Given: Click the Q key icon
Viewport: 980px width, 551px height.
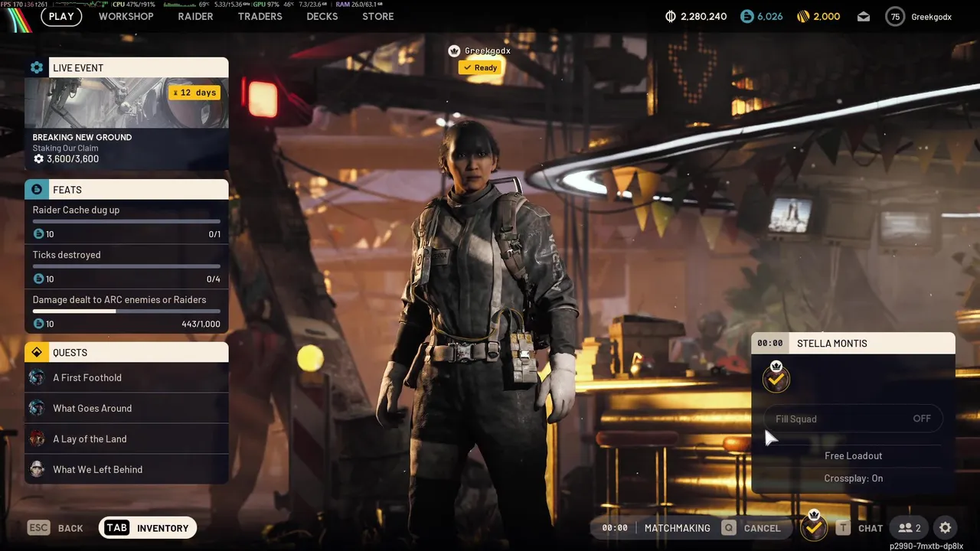Looking at the screenshot, I should pos(729,528).
